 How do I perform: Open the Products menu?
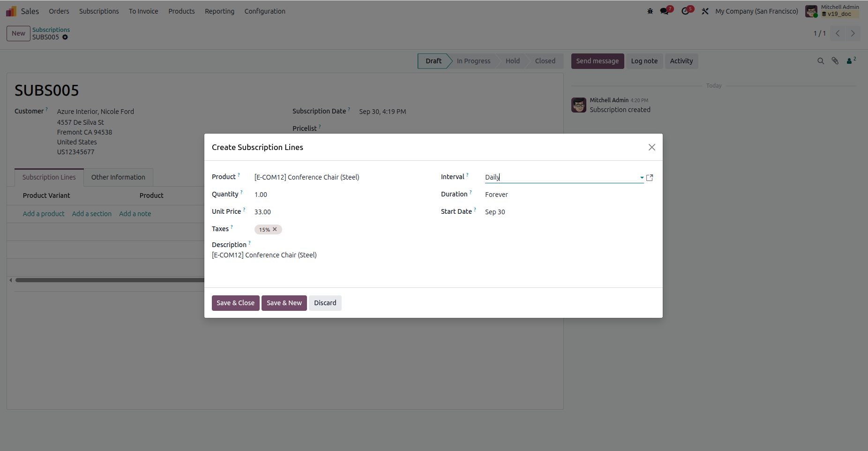tap(181, 11)
